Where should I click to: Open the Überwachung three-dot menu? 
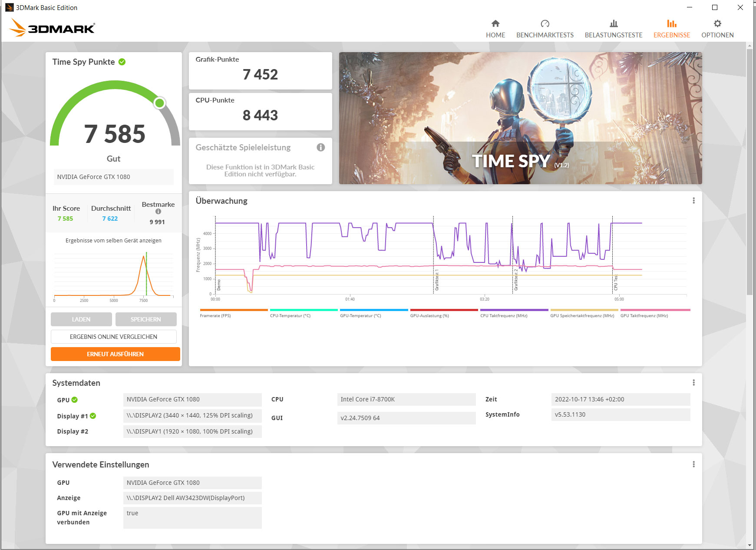693,201
